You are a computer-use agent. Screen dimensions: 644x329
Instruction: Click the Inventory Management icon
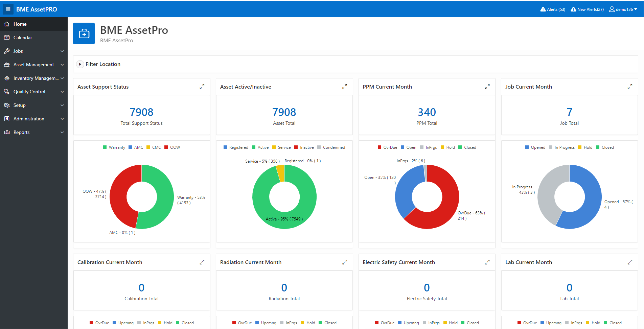pos(7,78)
